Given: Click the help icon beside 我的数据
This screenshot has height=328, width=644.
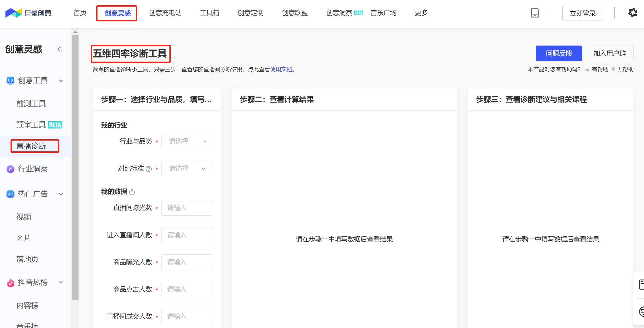Looking at the screenshot, I should click(132, 192).
